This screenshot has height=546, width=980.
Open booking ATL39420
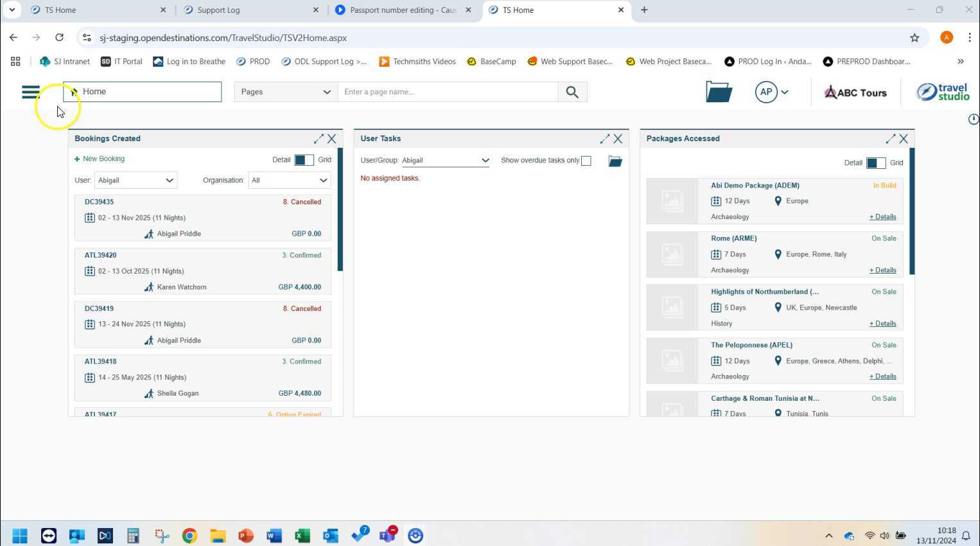[100, 255]
